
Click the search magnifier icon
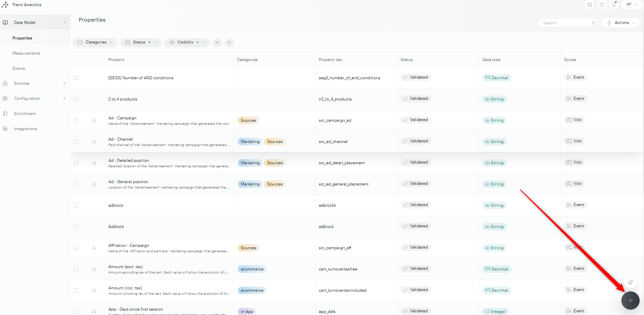593,23
